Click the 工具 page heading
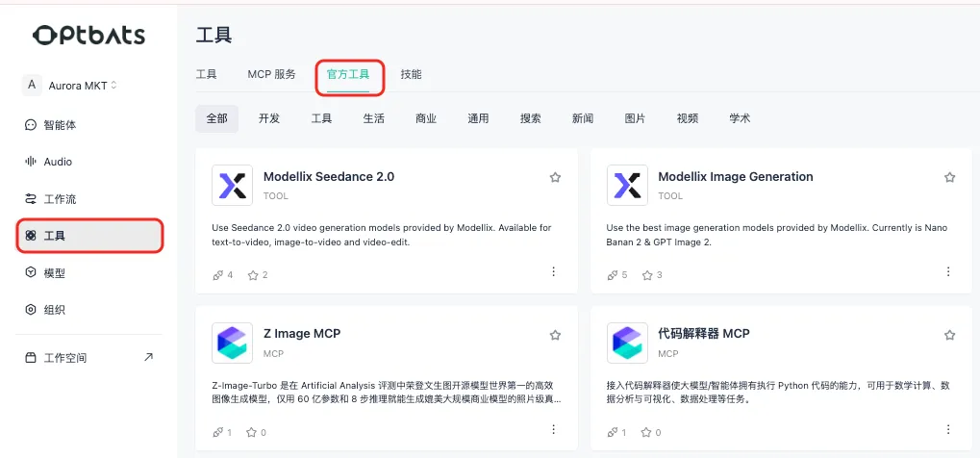The image size is (980, 458). pyautogui.click(x=214, y=35)
